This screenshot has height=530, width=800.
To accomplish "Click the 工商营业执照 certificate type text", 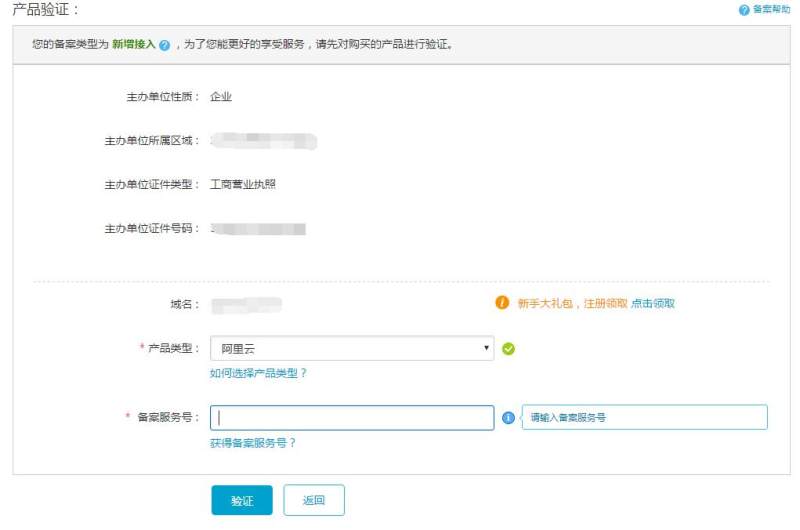I will (243, 185).
